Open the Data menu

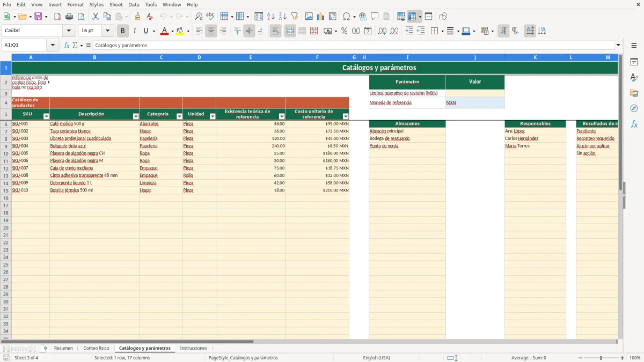pyautogui.click(x=134, y=4)
